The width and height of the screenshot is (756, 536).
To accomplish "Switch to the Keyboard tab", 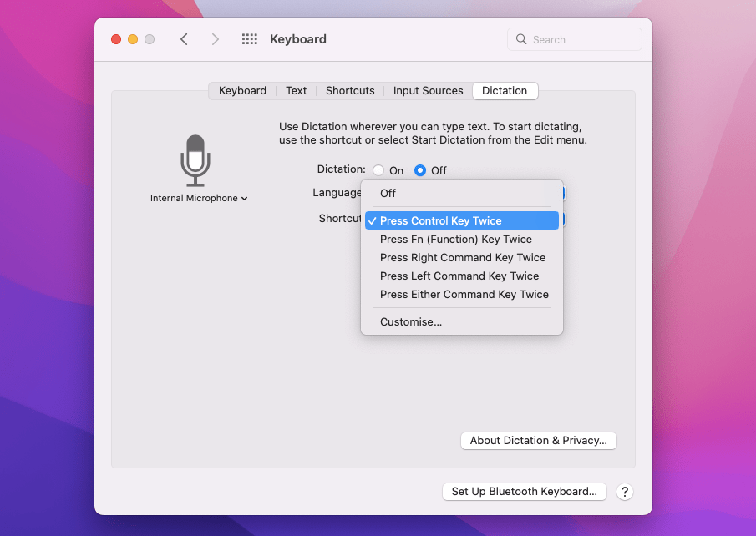I will 242,91.
